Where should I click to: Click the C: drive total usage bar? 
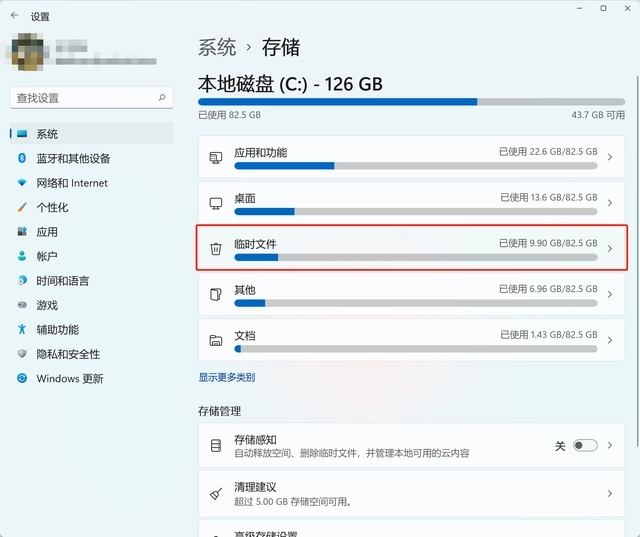411,102
